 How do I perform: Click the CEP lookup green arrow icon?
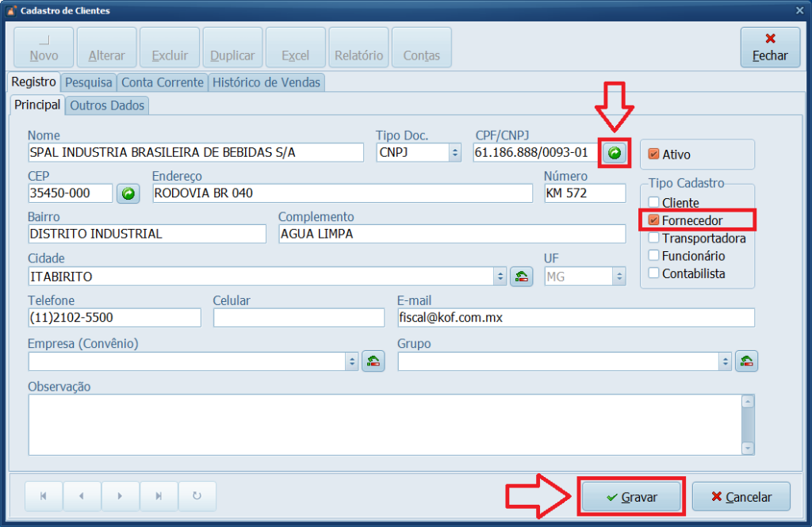pos(128,193)
